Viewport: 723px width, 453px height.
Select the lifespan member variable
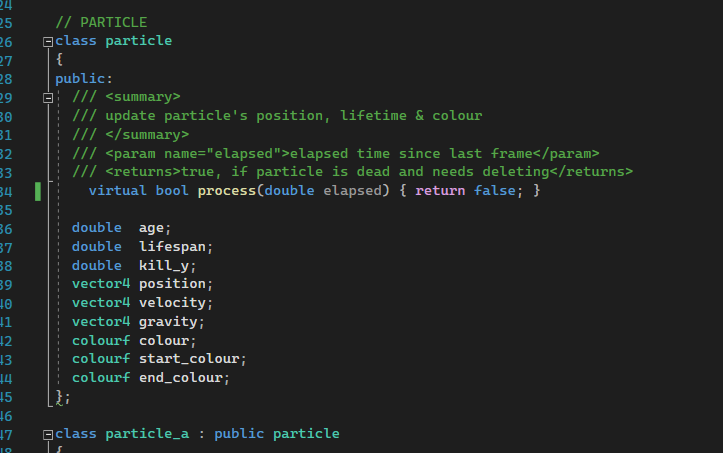click(x=172, y=247)
